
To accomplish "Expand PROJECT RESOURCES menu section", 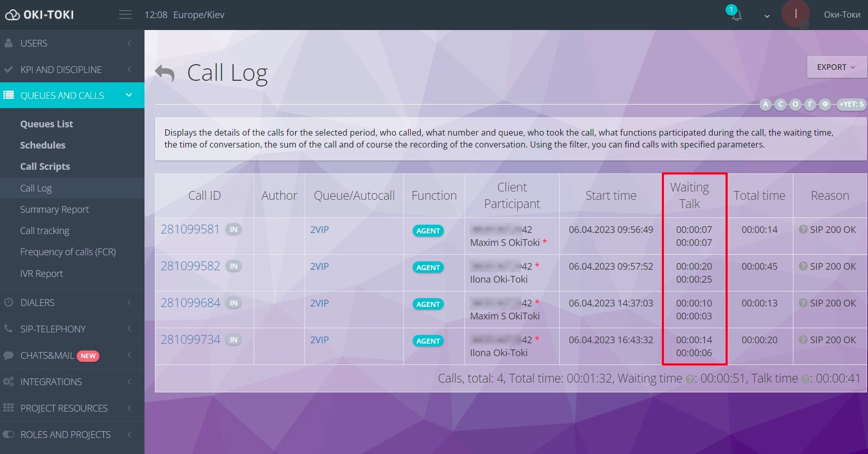I will tap(72, 408).
